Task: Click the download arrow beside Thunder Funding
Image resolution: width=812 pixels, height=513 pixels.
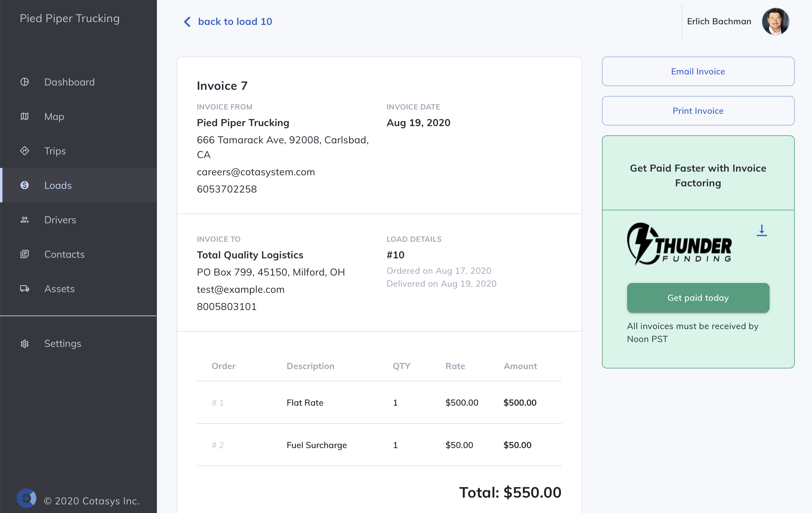Action: (x=762, y=230)
